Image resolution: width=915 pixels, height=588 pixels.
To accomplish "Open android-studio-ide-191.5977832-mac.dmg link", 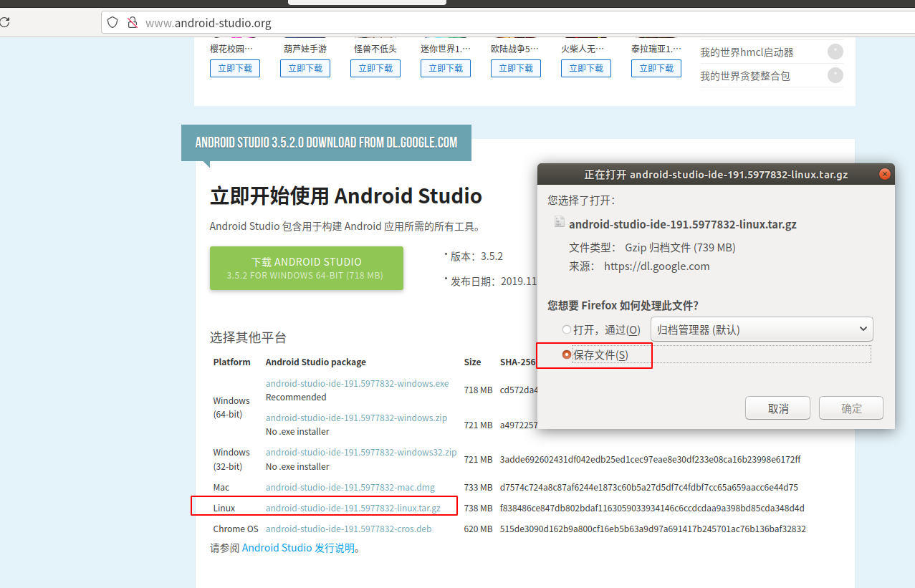I will (x=350, y=487).
